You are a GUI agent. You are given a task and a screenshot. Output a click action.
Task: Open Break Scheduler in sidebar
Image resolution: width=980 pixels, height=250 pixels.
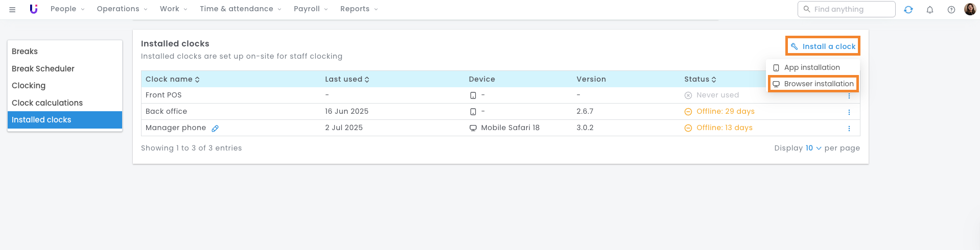click(x=43, y=69)
